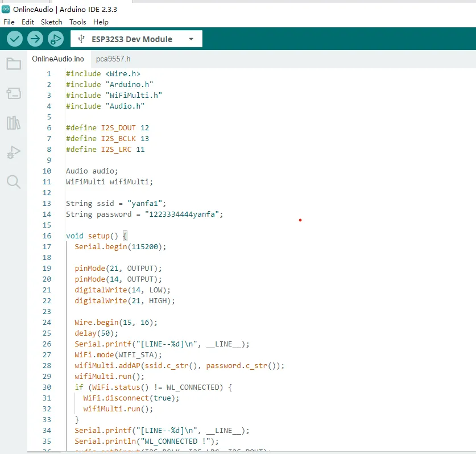Click the board selector dropdown arrow

pos(191,39)
